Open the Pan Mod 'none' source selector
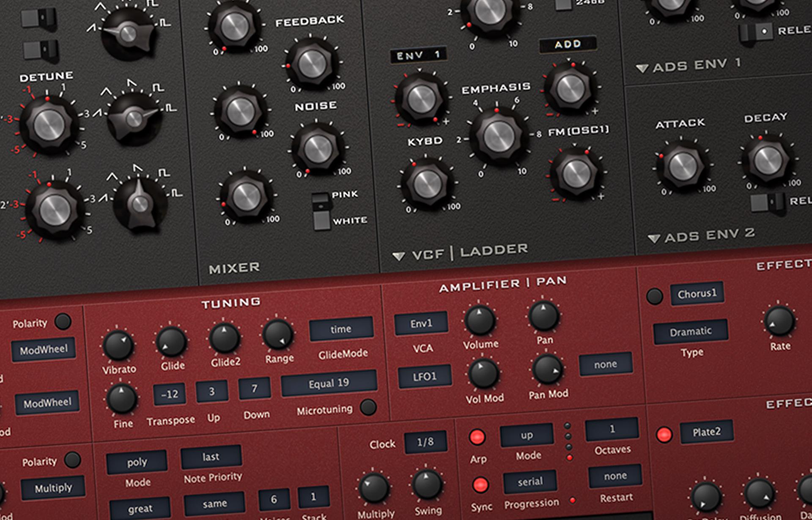This screenshot has height=520, width=812. coord(606,364)
